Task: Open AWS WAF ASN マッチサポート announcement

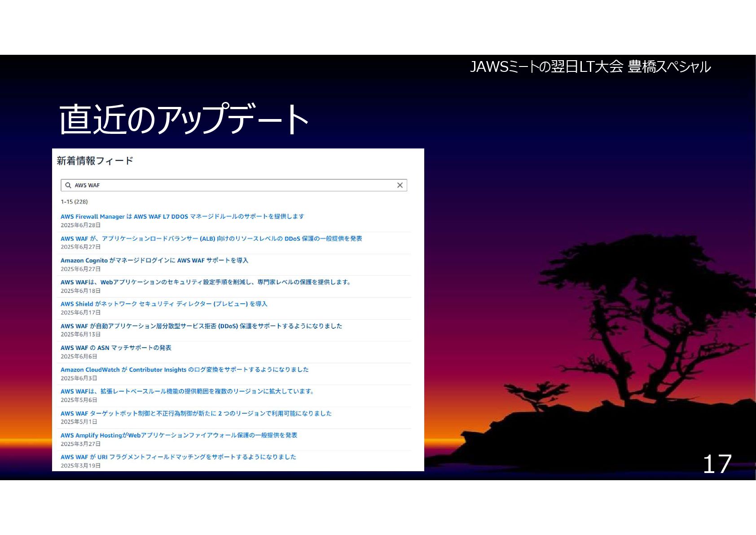Action: coord(116,348)
